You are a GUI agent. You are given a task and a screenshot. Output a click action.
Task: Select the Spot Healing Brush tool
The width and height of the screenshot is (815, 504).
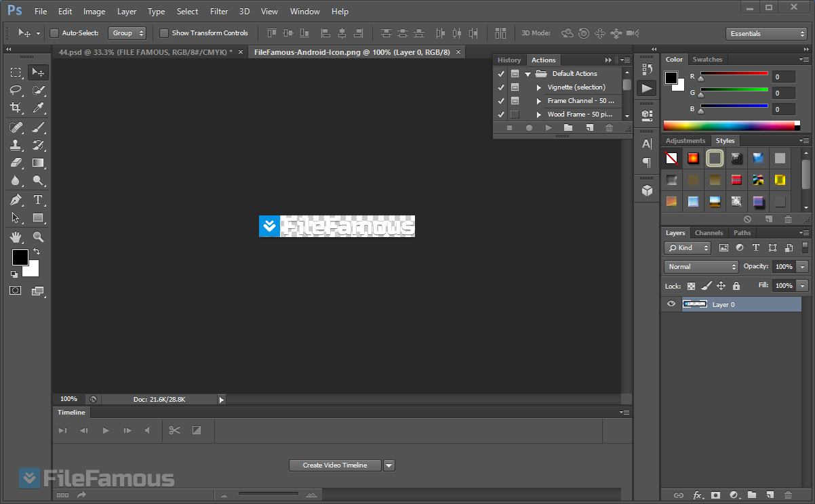click(x=16, y=127)
